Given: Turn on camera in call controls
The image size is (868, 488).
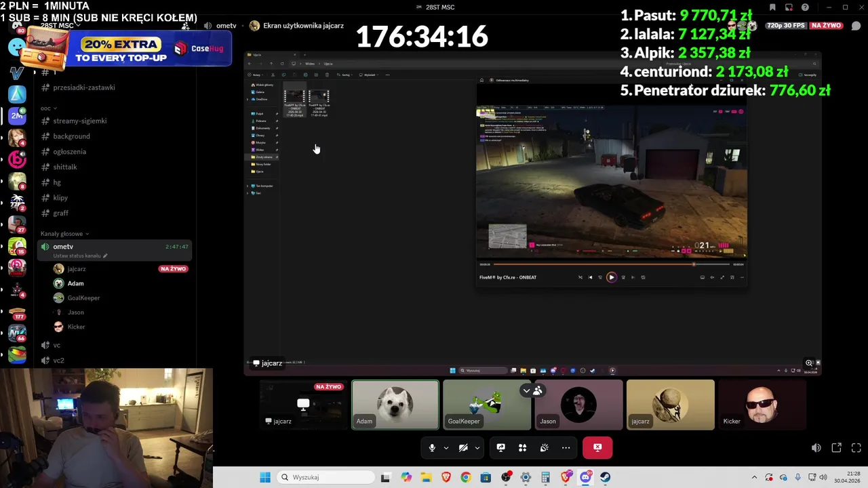Looking at the screenshot, I should point(463,447).
